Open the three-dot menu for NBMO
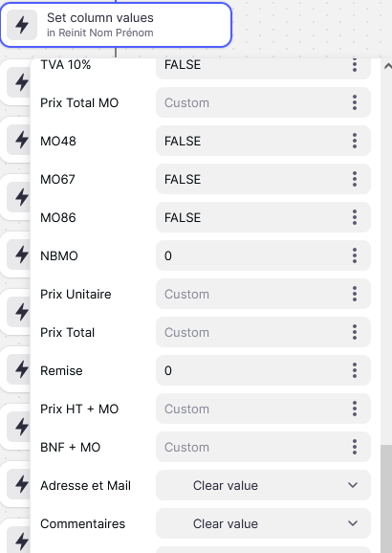 [x=355, y=255]
